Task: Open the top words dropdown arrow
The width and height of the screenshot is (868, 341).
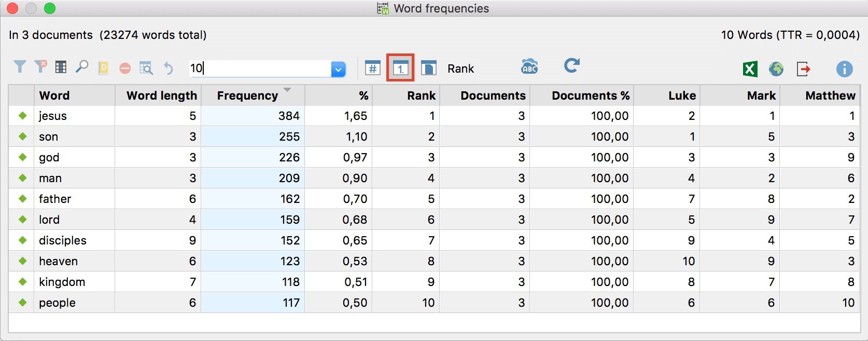Action: 338,69
